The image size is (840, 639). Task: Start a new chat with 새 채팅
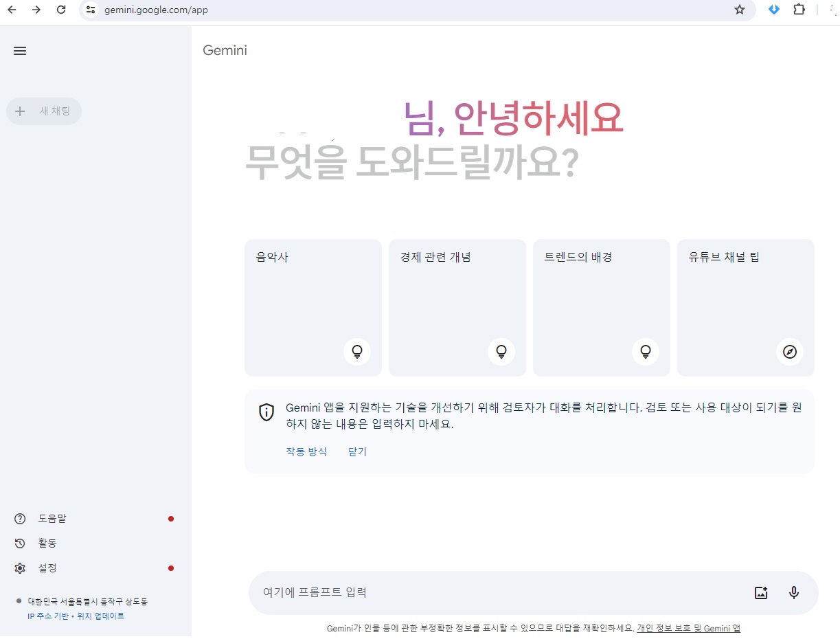coord(44,111)
